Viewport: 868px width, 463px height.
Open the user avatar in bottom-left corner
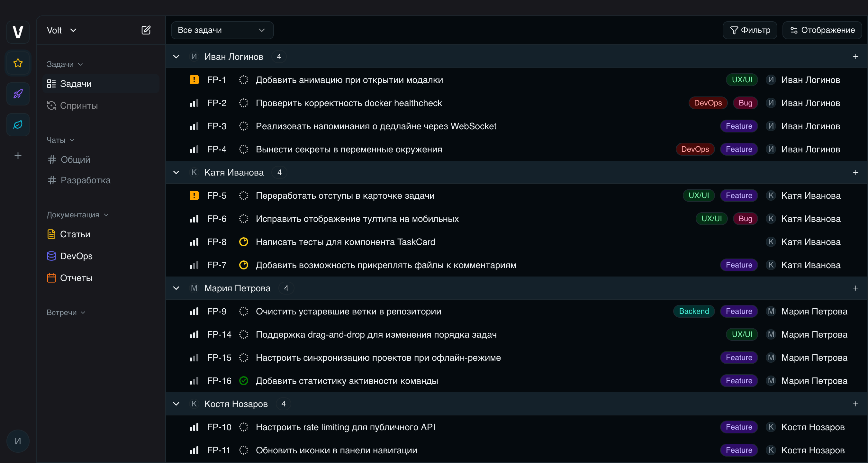click(18, 441)
